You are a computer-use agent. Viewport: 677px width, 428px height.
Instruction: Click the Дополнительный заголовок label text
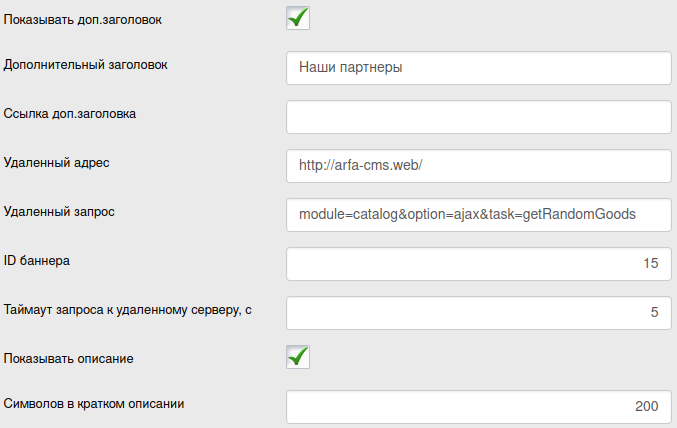[86, 65]
